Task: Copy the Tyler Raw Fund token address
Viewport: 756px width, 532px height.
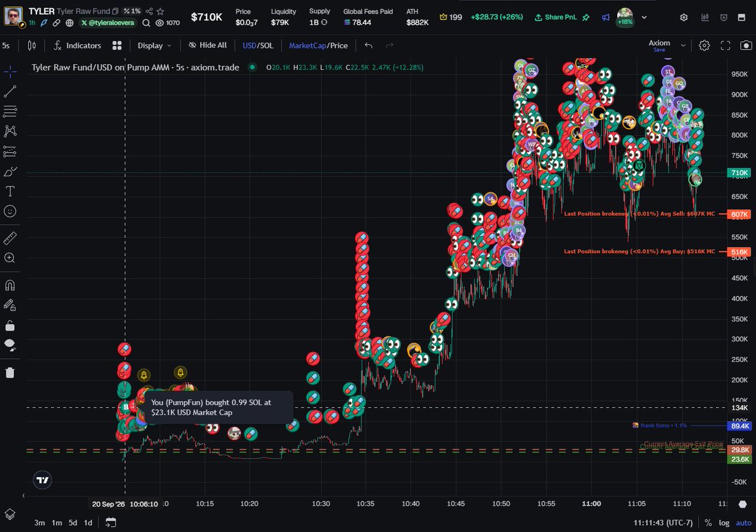Action: pos(115,11)
